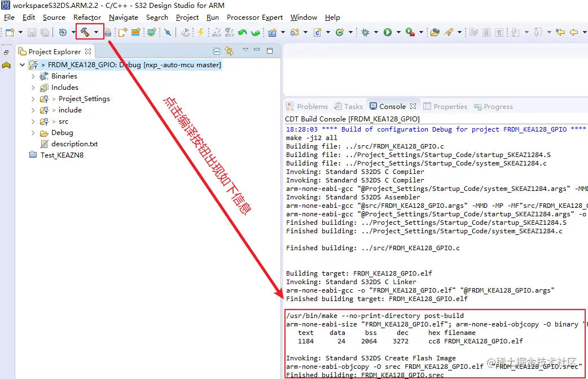Close the Console tab
Viewport: 588px width, 379px height.
click(413, 106)
